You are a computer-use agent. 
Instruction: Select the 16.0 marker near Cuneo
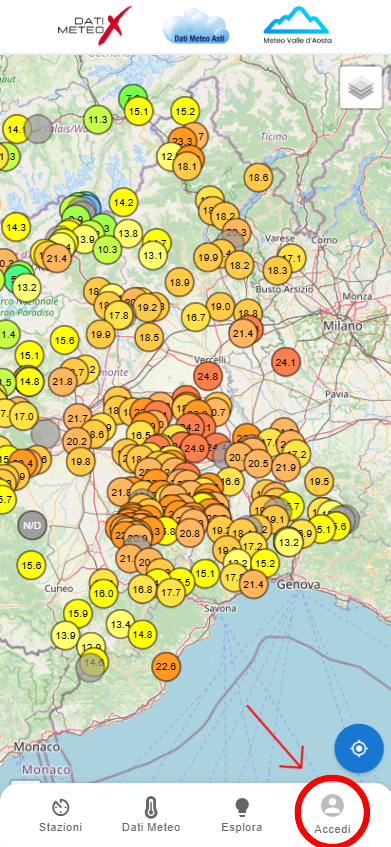tap(104, 593)
